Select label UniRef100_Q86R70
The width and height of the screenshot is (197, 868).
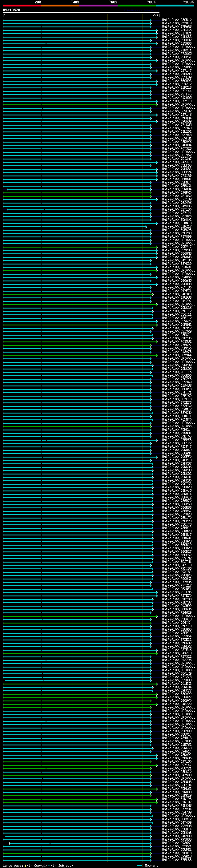pyautogui.click(x=177, y=501)
